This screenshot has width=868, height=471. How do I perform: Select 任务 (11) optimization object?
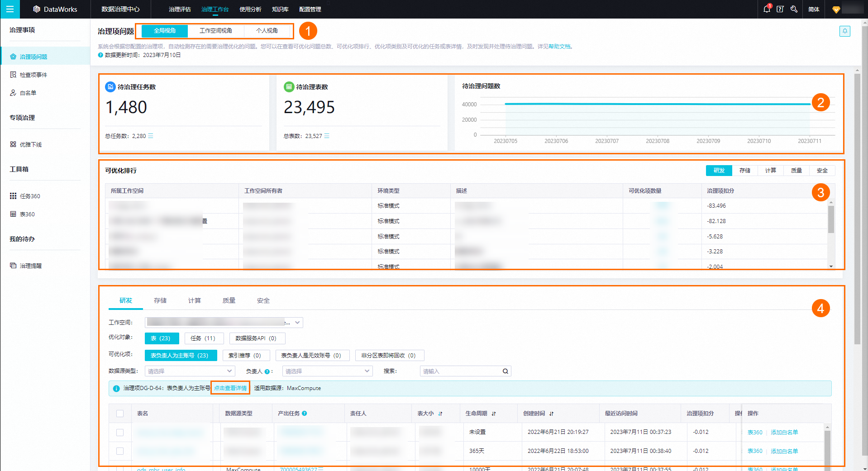click(x=204, y=338)
